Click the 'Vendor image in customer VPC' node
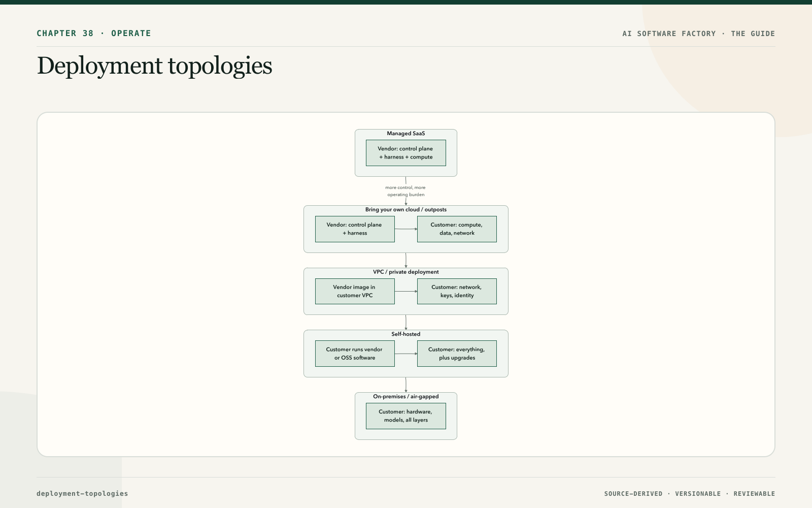812x508 pixels. 355,291
